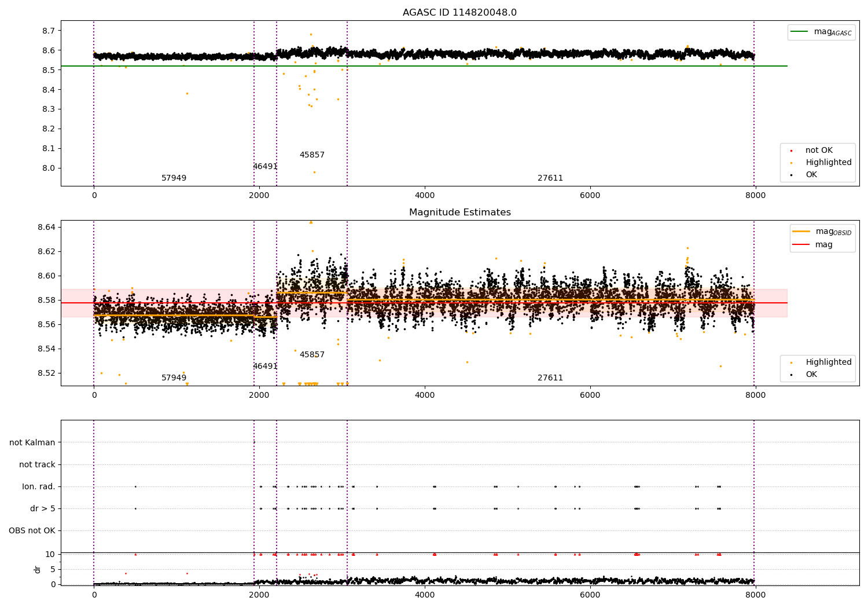
Task: Click the '8.7' y-axis tick label
Action: tap(49, 31)
